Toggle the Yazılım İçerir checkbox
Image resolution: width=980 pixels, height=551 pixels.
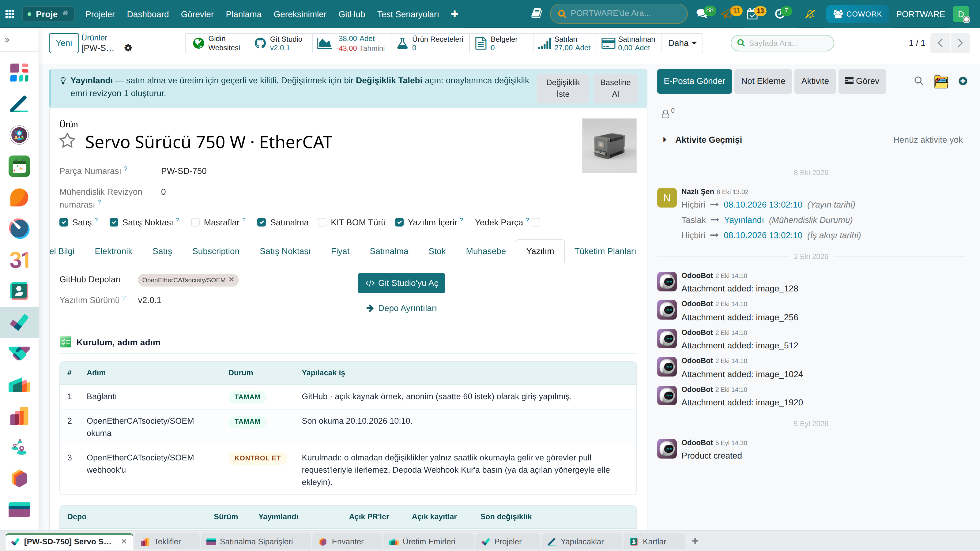[x=399, y=222]
